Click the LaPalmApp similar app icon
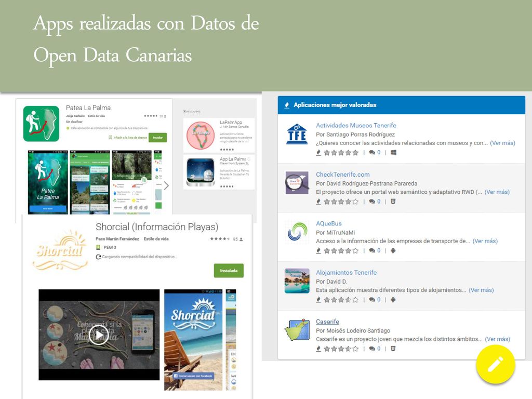This screenshot has height=399, width=532. coord(201,136)
